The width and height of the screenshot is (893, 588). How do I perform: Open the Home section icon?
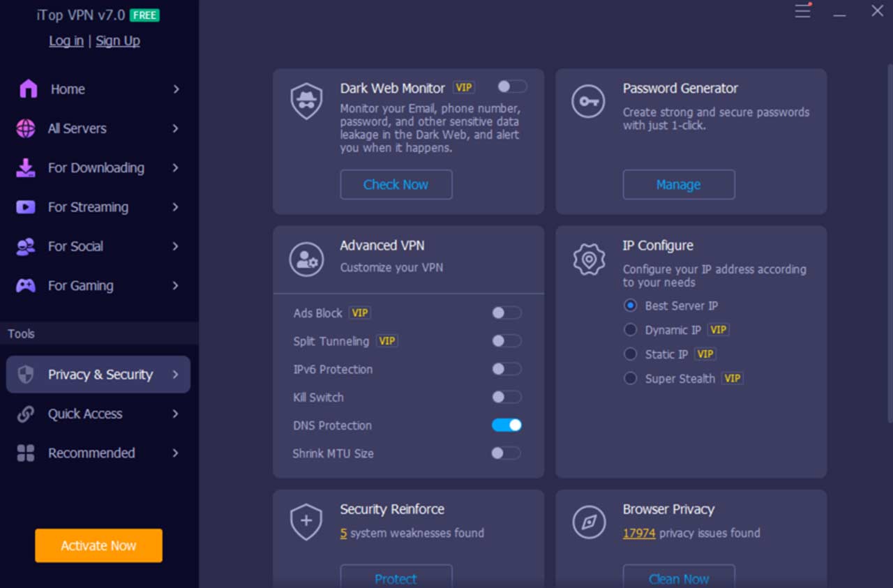pyautogui.click(x=24, y=89)
